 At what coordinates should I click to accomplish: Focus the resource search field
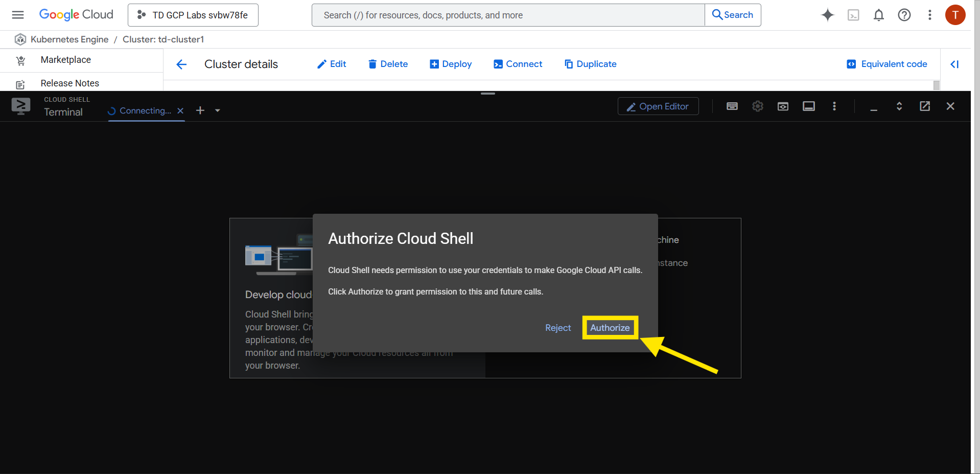click(x=508, y=15)
